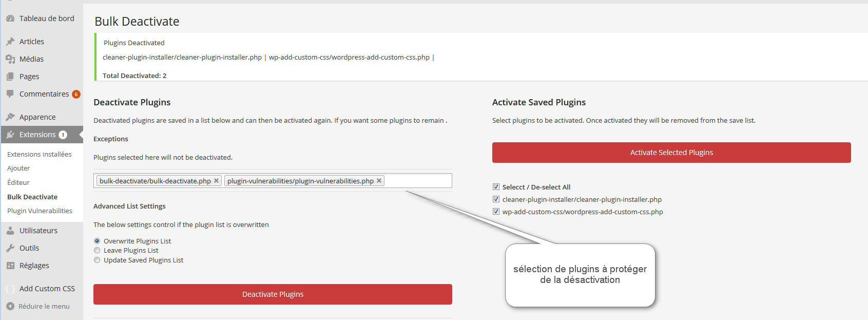Click the Tableau de bord dashboard icon
This screenshot has width=868, height=320.
pos(10,18)
